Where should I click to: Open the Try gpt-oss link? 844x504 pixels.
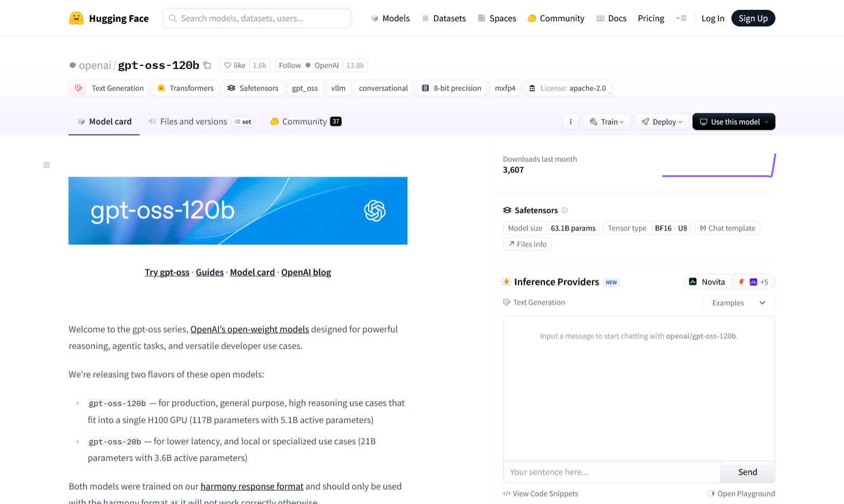(x=167, y=273)
